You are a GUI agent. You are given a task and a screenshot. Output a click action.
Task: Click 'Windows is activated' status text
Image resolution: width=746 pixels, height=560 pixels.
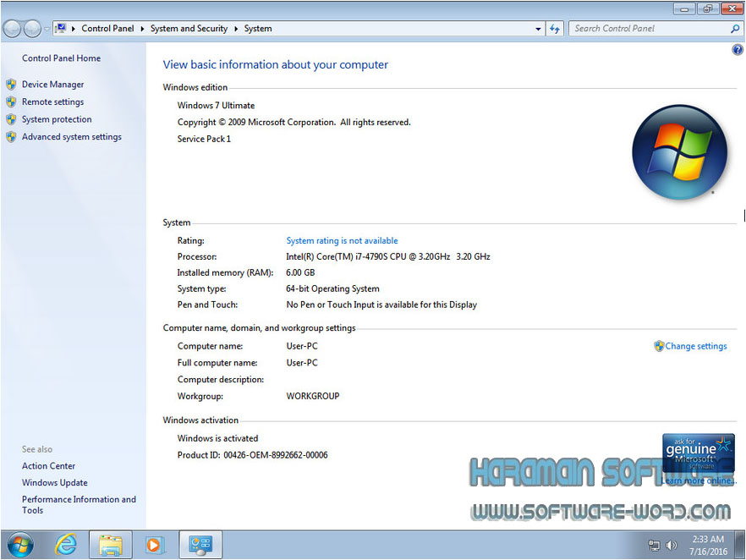[x=217, y=438]
